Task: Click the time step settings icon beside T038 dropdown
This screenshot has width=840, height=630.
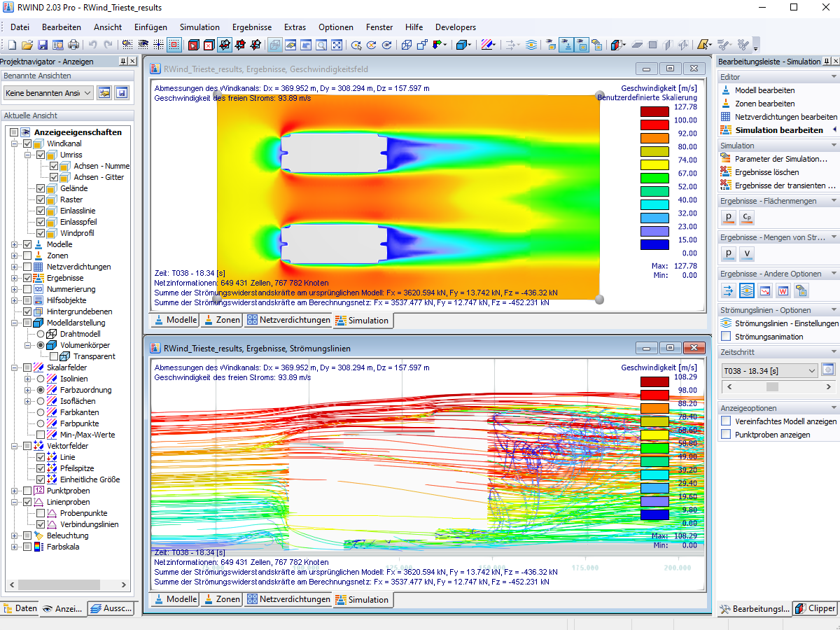Action: pyautogui.click(x=829, y=370)
